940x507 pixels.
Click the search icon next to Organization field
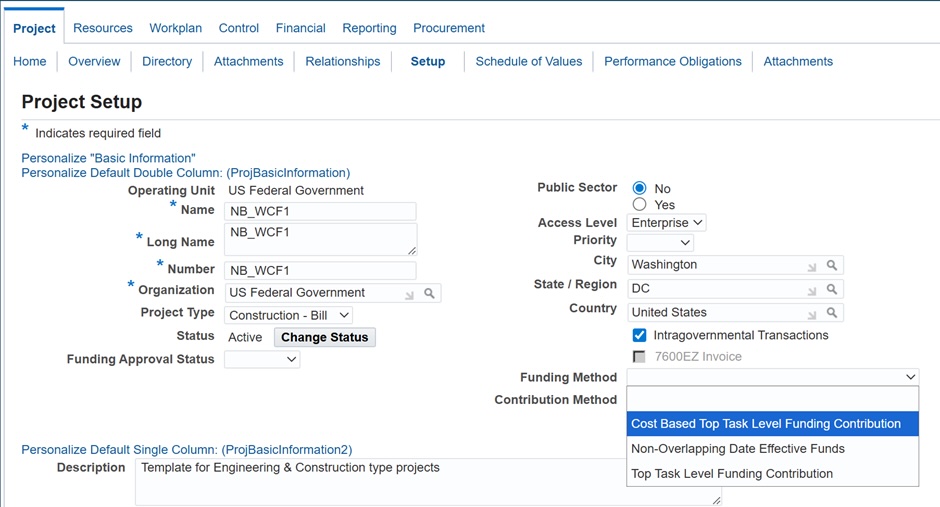[429, 294]
